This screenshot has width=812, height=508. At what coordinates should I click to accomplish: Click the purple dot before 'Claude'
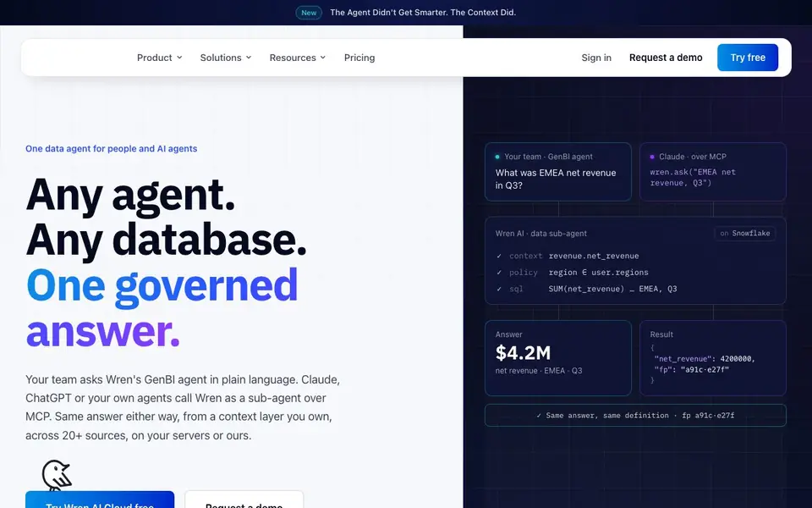pyautogui.click(x=652, y=157)
